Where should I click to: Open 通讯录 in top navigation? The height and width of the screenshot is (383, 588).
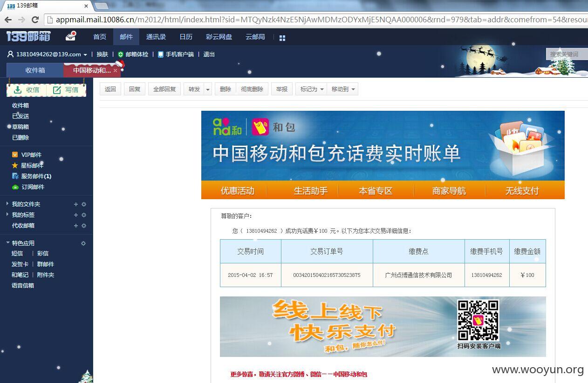(x=156, y=37)
